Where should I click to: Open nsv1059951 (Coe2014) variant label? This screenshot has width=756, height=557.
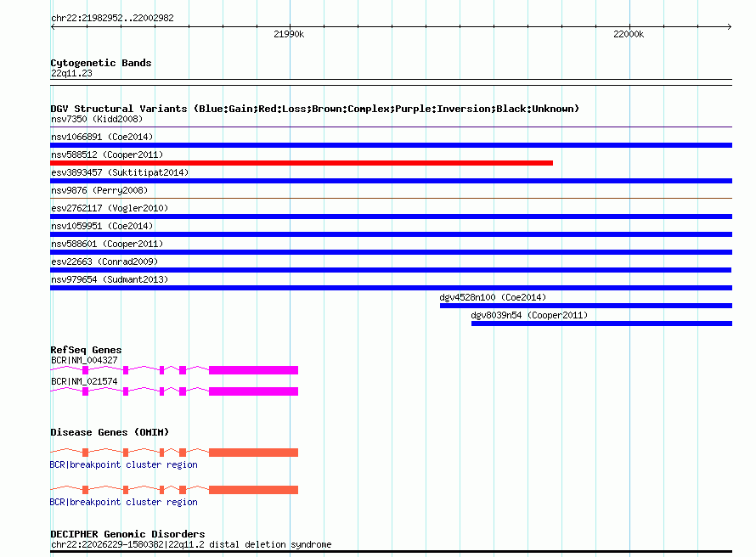102,226
